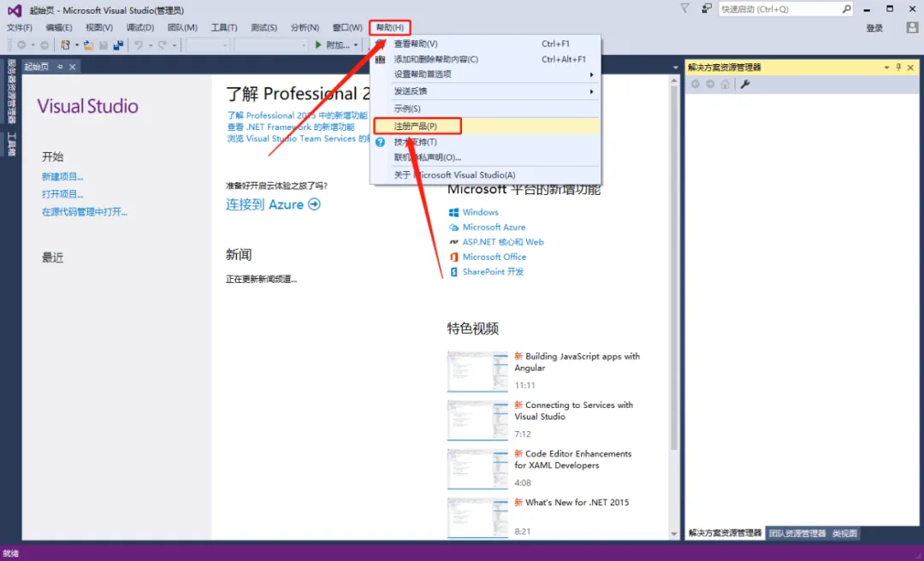Click the 打开项目... link
Viewport: 924px width, 561px height.
pos(62,194)
